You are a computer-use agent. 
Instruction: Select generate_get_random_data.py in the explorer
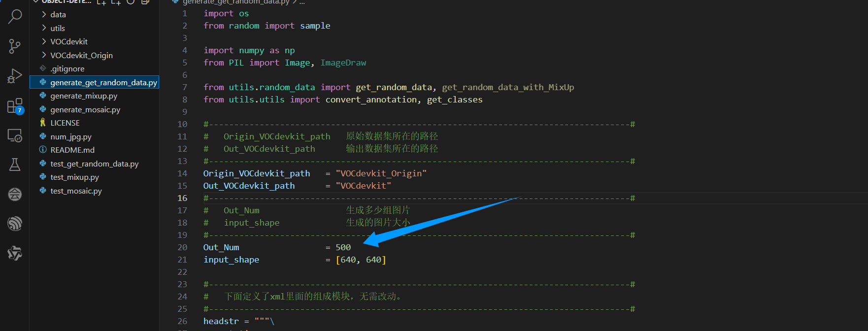(95, 82)
